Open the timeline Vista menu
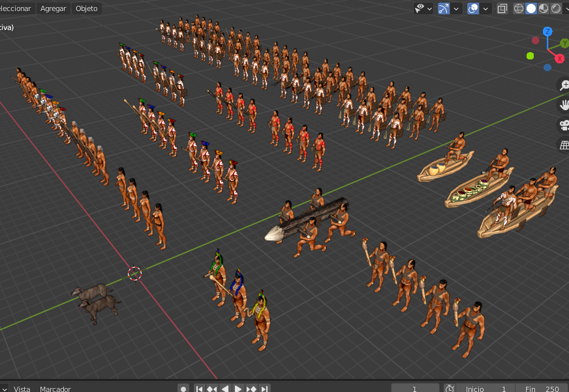 pyautogui.click(x=22, y=389)
